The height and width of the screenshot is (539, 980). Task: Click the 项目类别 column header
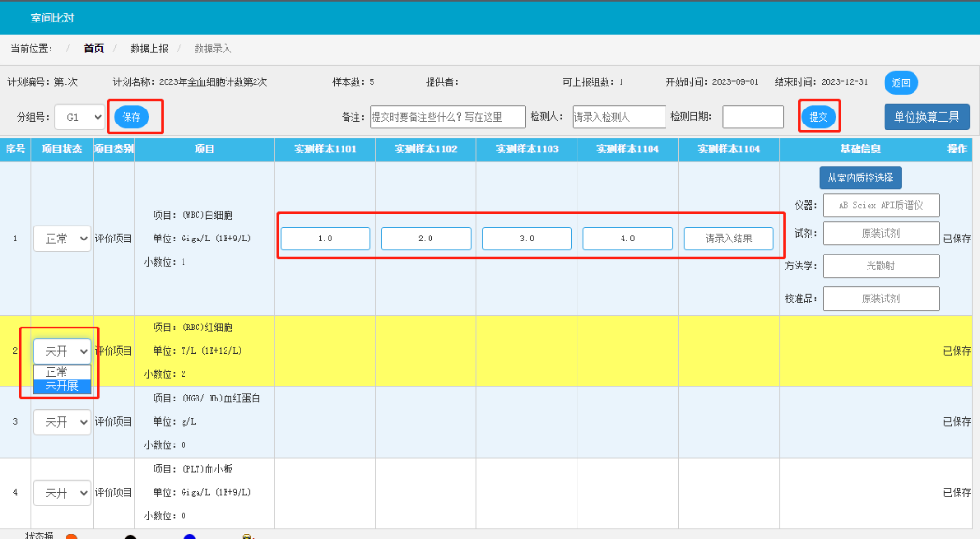114,150
